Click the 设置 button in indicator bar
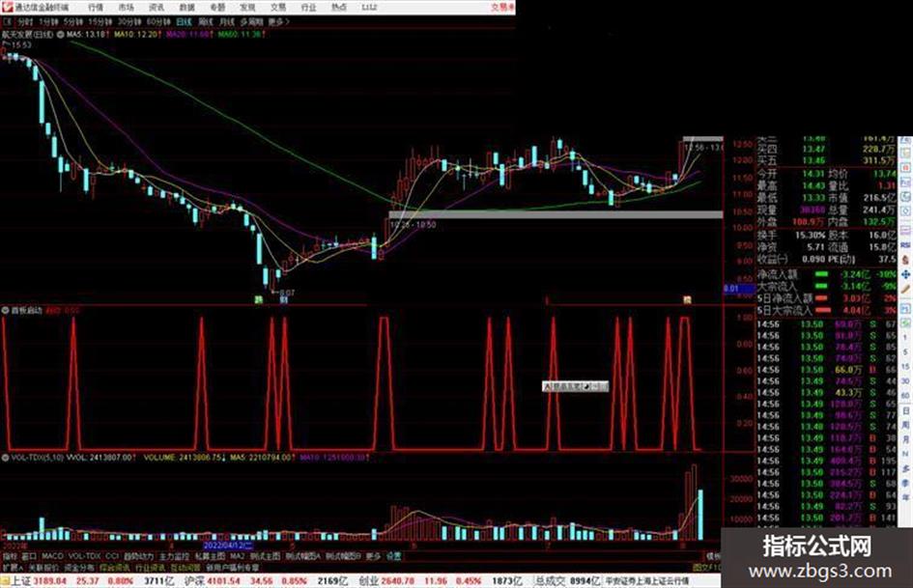This screenshot has width=913, height=588. tap(393, 556)
